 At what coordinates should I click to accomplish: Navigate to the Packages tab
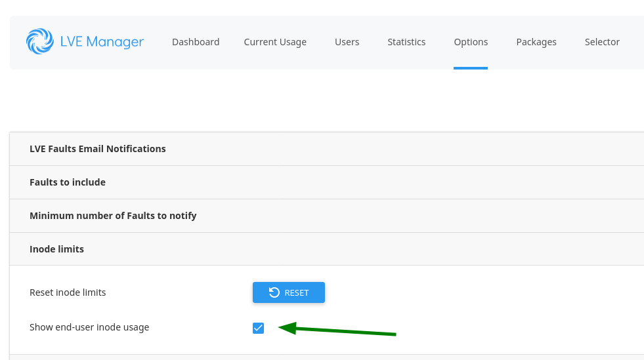point(536,42)
